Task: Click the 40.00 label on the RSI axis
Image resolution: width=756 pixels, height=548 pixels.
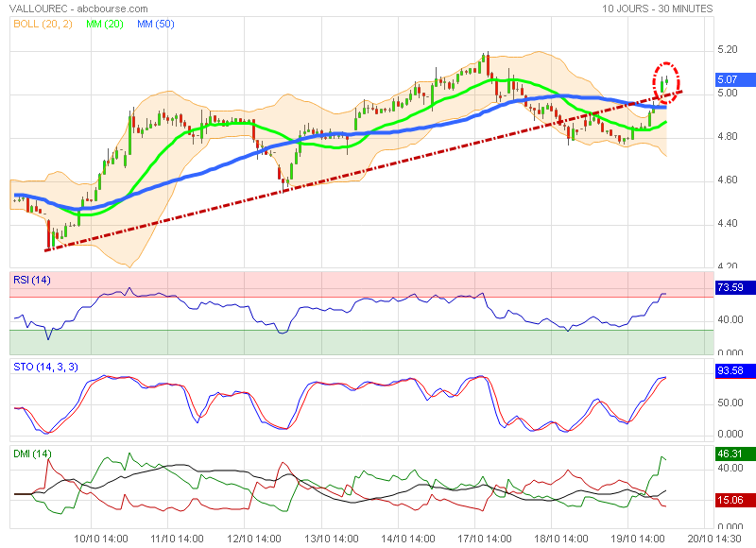Action: 730,319
